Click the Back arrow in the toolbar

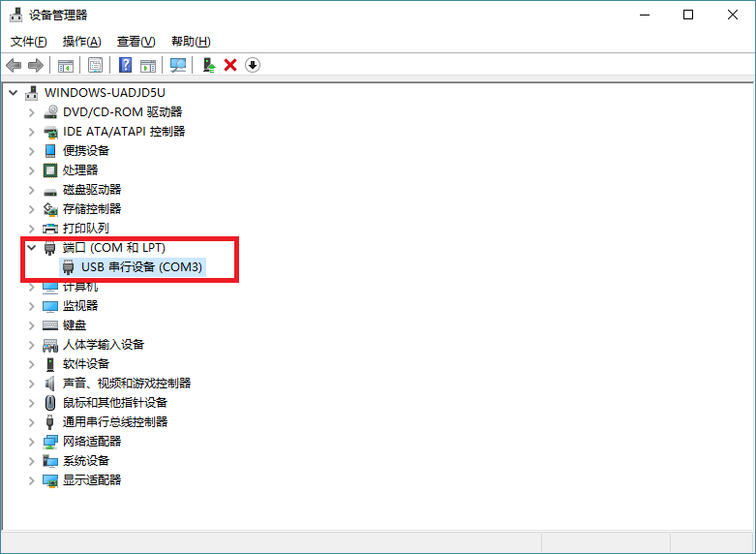[14, 65]
